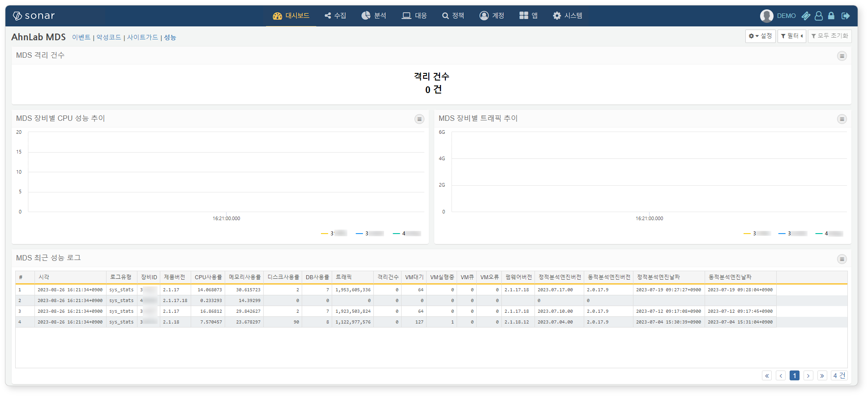Select product version 2.1.17.18 cell
The height and width of the screenshot is (396, 868).
tap(175, 301)
